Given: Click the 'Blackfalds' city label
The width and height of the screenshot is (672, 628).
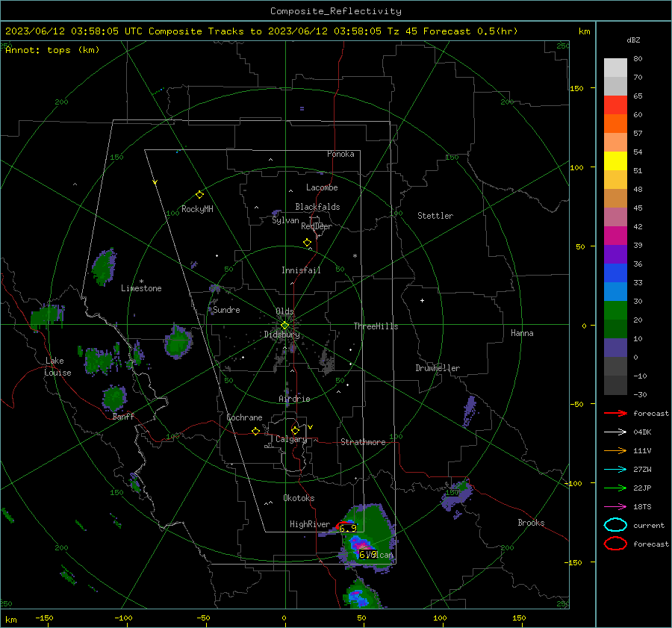Looking at the screenshot, I should [x=317, y=207].
